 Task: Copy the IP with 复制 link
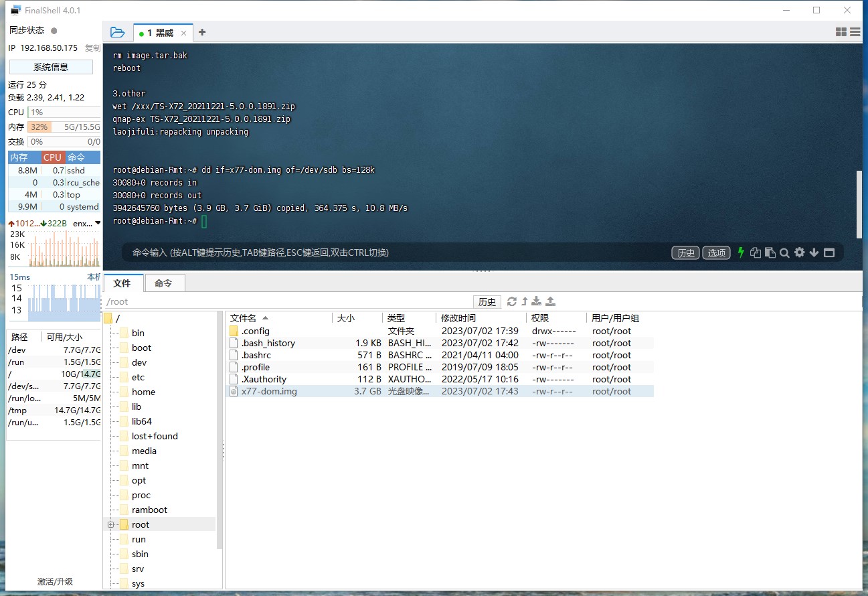[x=92, y=48]
